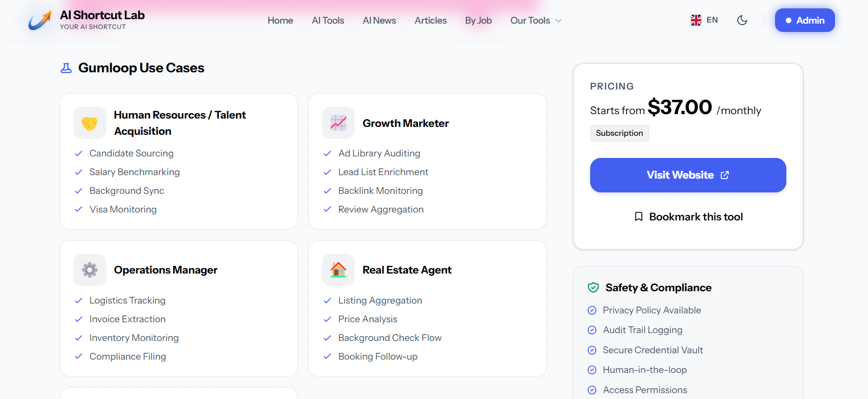Toggle dark mode with the moon icon
This screenshot has height=399, width=868.
[742, 20]
